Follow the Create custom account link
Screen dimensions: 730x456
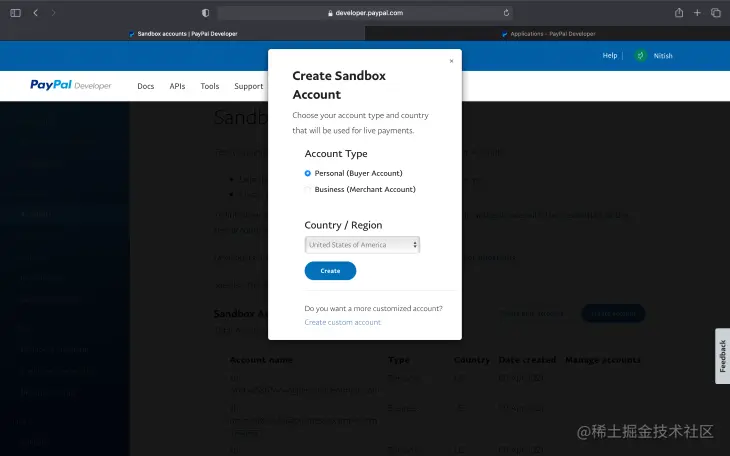[343, 322]
